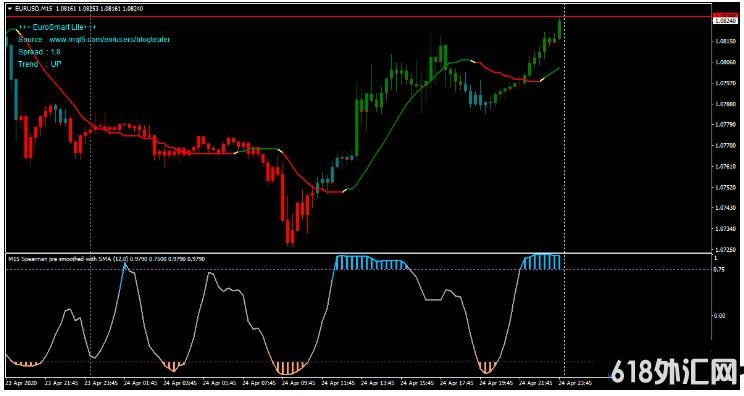Open the chart menu triangle beside EURUSD,M15
Screen dimensions: 744x396
(x=10, y=9)
